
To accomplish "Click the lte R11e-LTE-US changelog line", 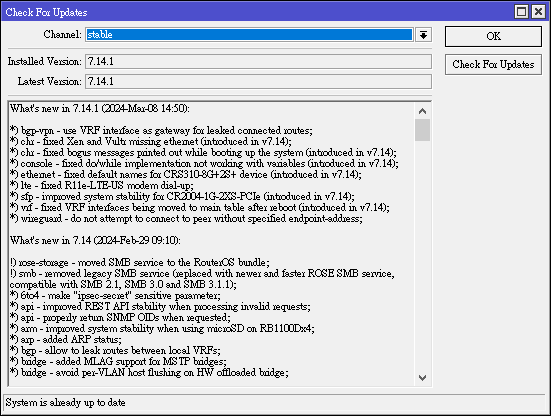I will tap(102, 185).
